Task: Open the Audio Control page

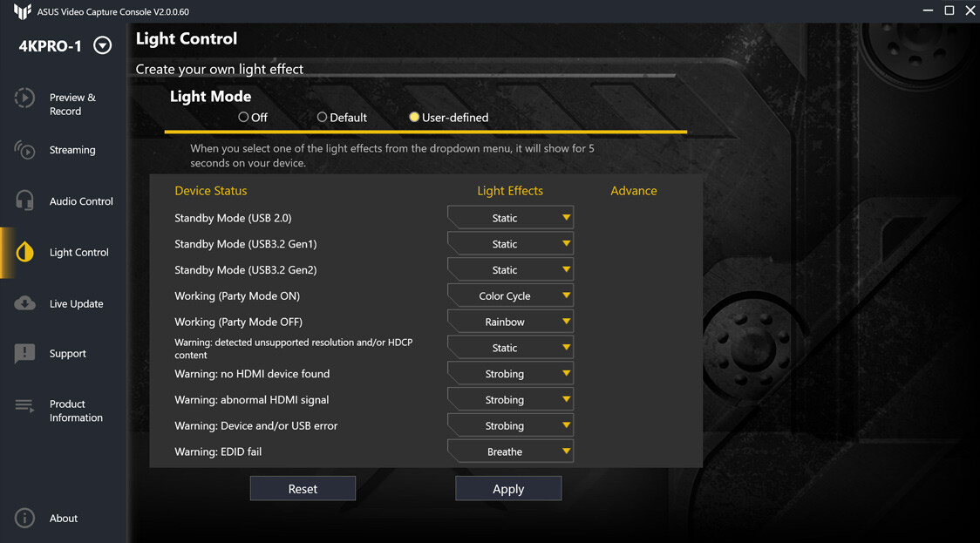Action: point(81,201)
